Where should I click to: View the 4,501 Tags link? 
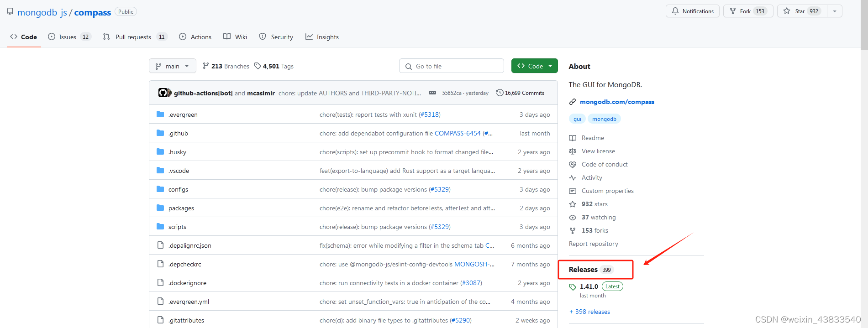point(274,66)
